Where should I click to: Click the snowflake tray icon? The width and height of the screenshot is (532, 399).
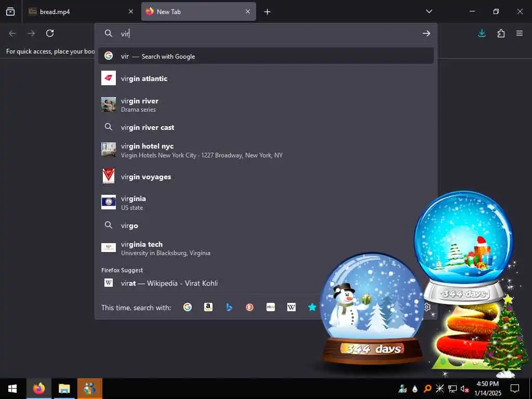pos(440,389)
